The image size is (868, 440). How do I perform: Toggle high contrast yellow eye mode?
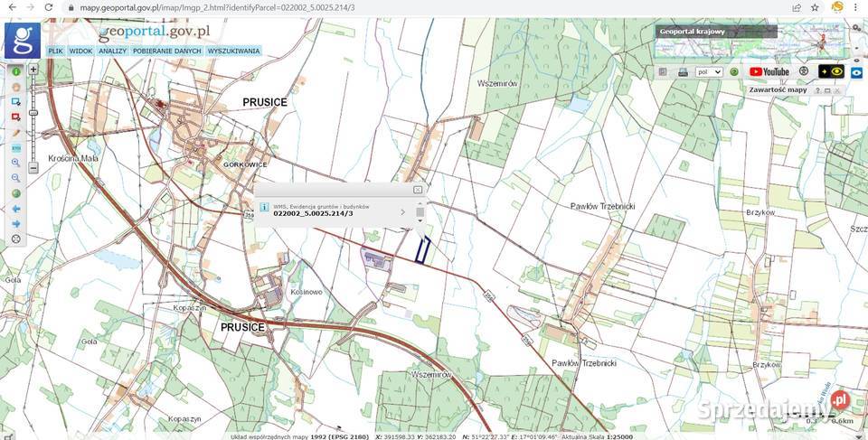(831, 71)
